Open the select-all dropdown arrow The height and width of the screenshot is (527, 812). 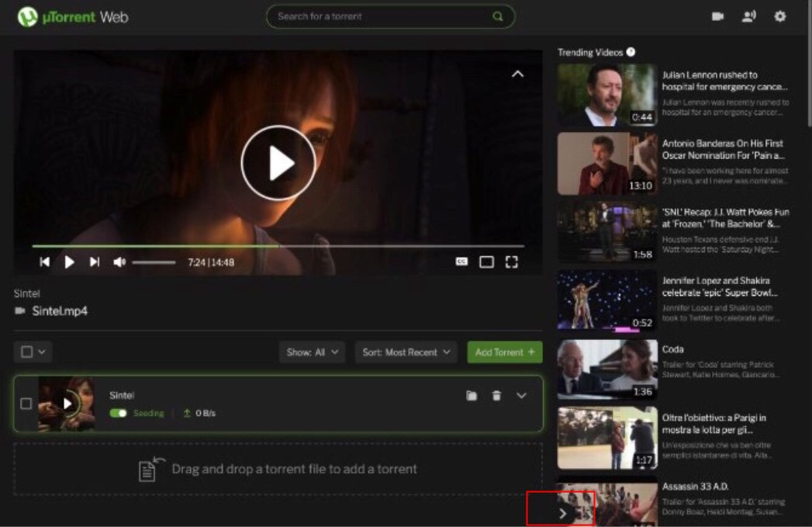42,352
